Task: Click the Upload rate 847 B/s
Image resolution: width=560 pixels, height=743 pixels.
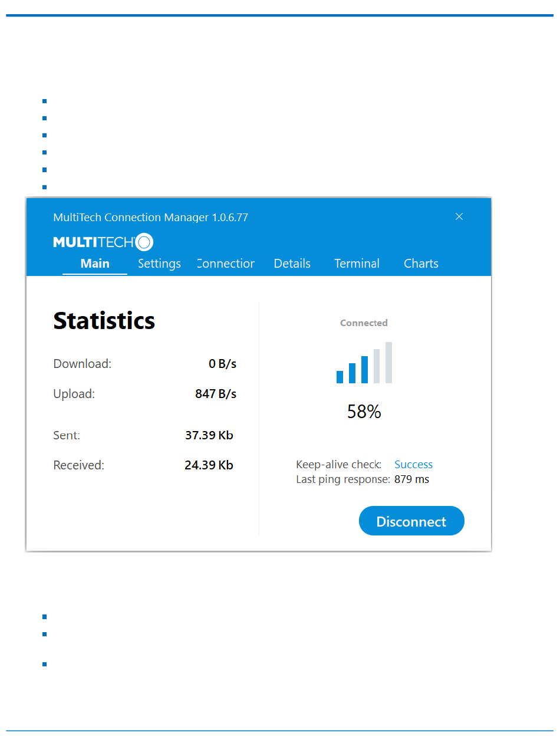Action: (x=216, y=394)
